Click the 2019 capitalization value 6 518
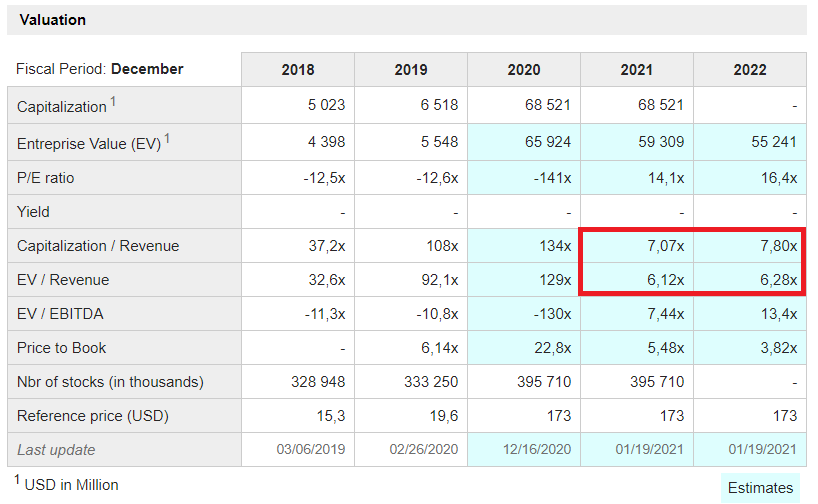This screenshot has height=504, width=818. point(439,105)
